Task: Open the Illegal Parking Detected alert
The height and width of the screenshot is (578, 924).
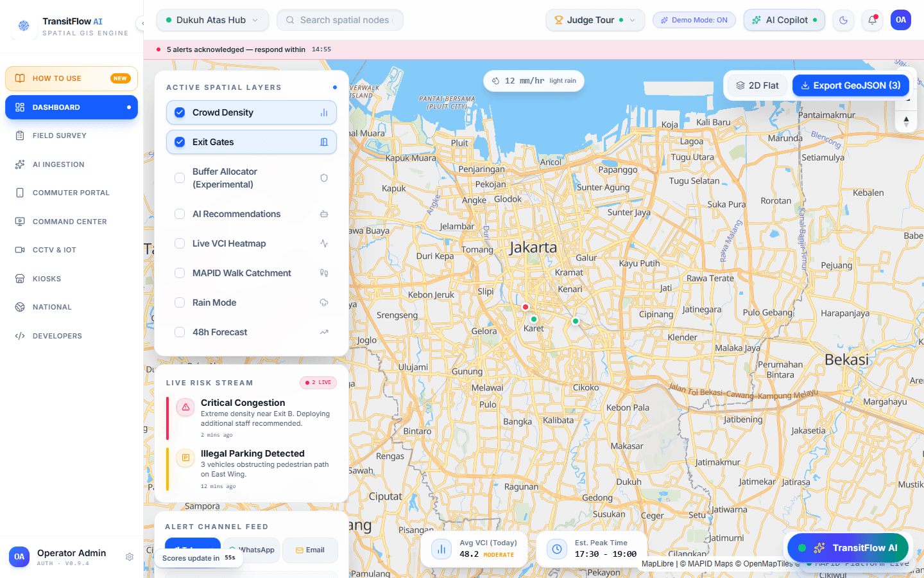Action: pos(252,469)
